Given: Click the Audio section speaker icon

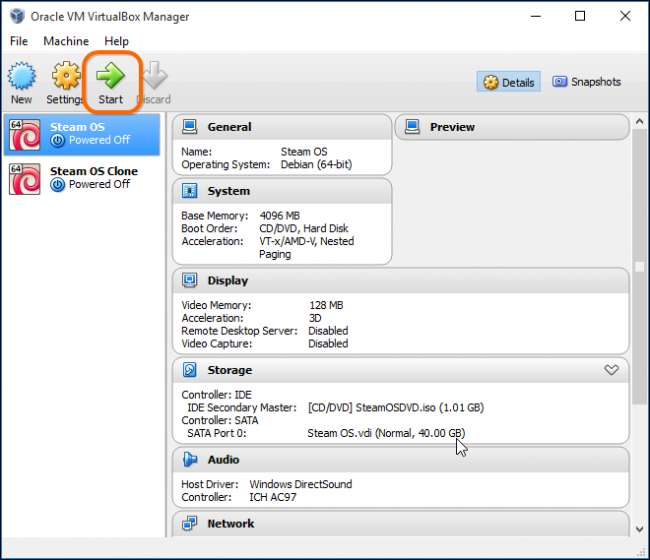Looking at the screenshot, I should click(190, 459).
